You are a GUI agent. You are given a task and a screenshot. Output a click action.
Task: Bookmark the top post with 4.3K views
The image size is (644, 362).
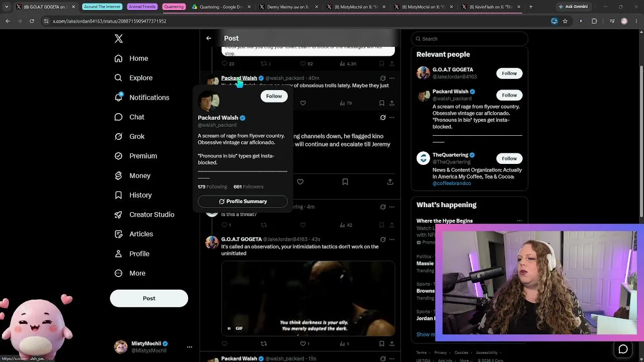coord(382,64)
